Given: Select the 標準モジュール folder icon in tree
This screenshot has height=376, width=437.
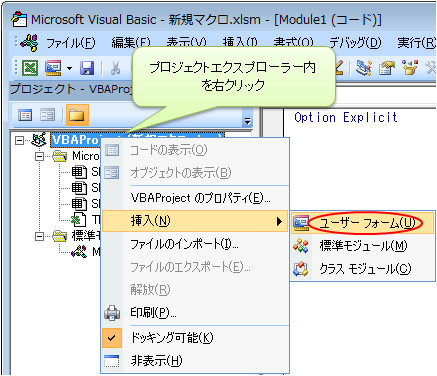Looking at the screenshot, I should pos(60,236).
